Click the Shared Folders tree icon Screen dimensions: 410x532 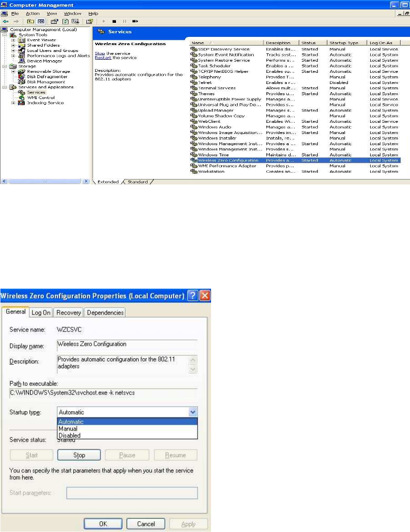click(x=22, y=45)
